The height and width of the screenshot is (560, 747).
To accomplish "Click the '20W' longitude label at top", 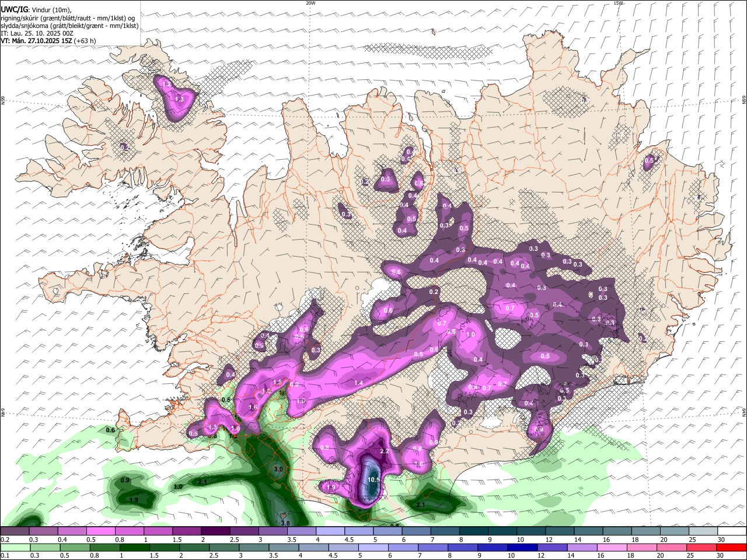I will [x=310, y=3].
